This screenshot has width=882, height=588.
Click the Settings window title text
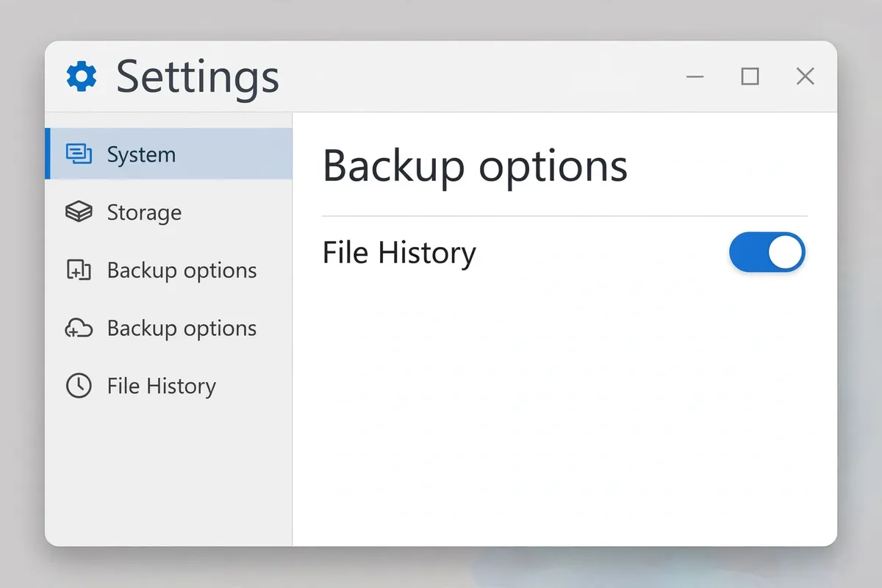(x=198, y=78)
